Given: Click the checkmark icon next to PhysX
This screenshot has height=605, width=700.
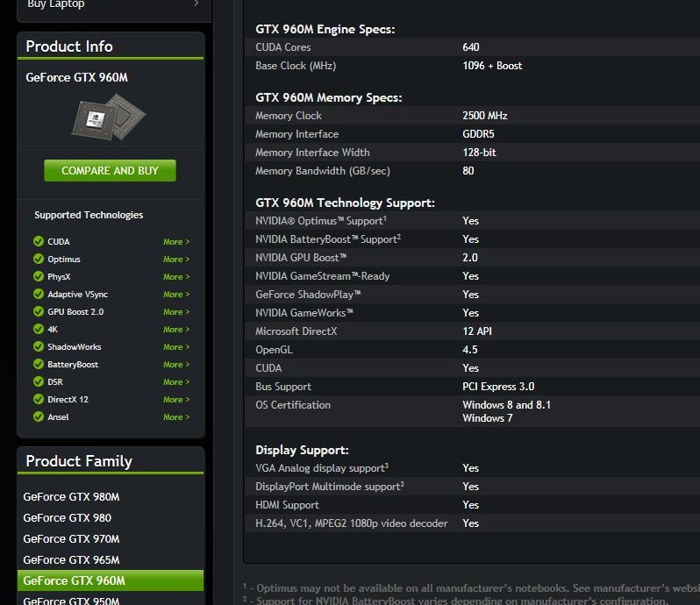Looking at the screenshot, I should pyautogui.click(x=39, y=276).
